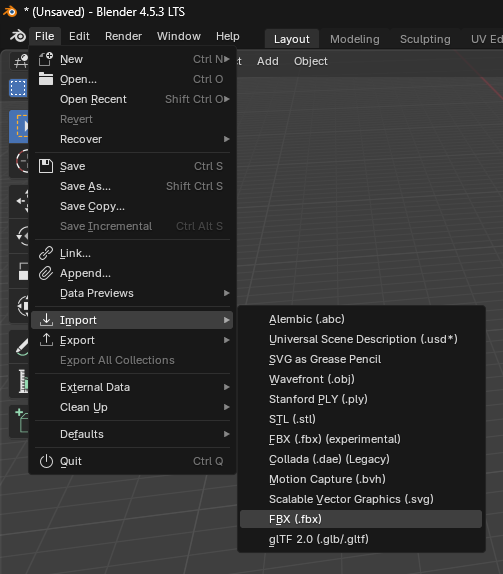Switch to the Sculpting workspace tab
Viewport: 503px width, 574px height.
[x=425, y=39]
